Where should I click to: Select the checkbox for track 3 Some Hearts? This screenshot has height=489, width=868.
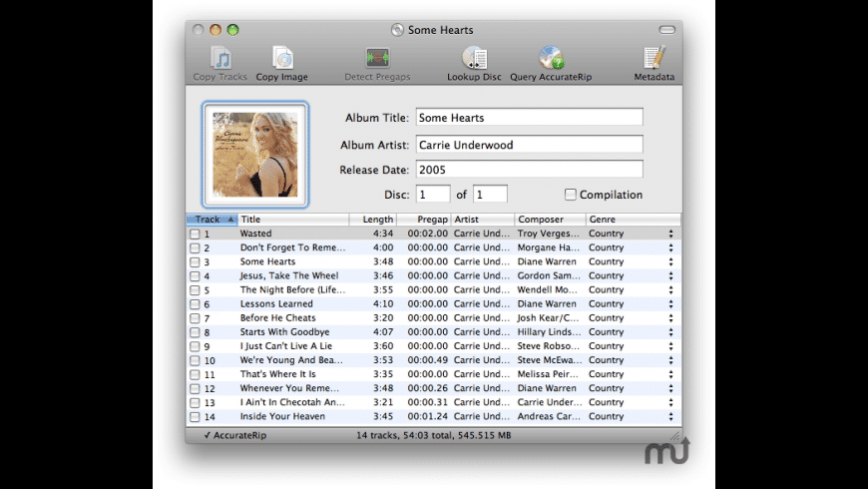[195, 261]
